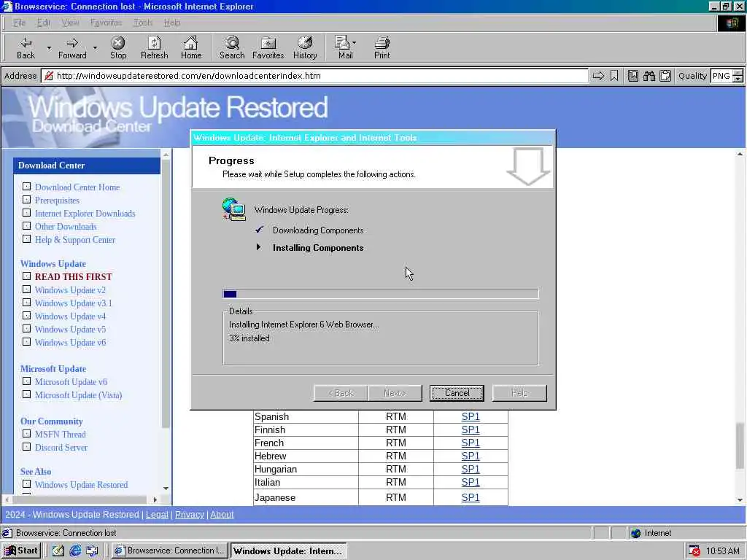Click the large download arrow graphic in dialog
The height and width of the screenshot is (560, 747).
528,166
